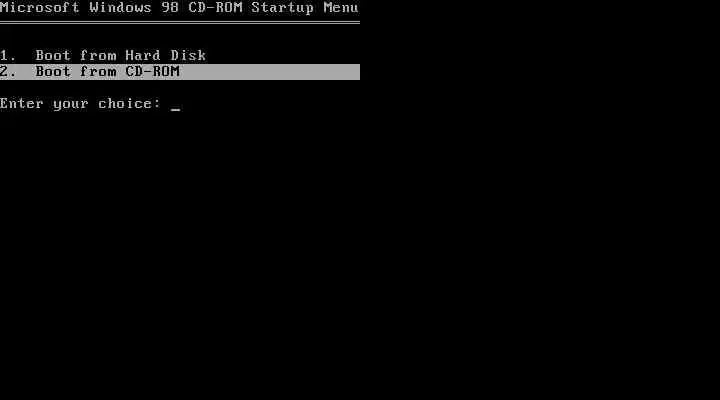Click the word Microsoft in the title
Image resolution: width=720 pixels, height=400 pixels.
click(39, 8)
